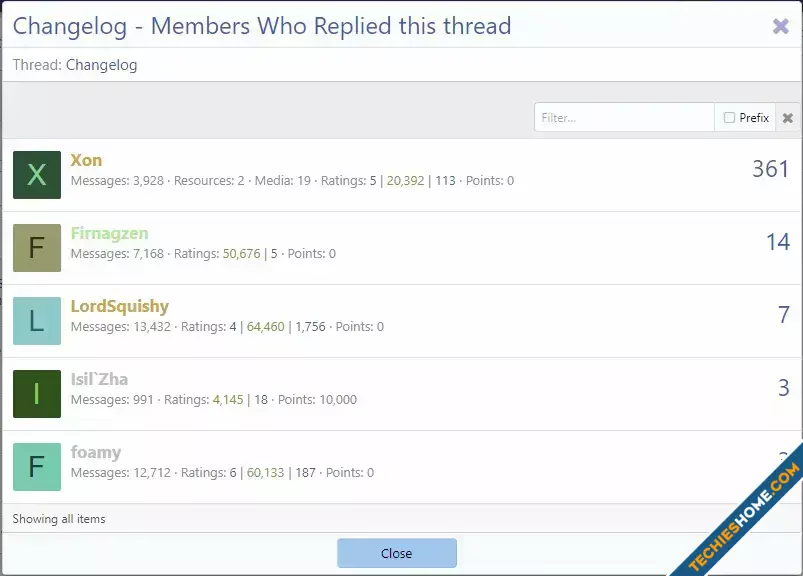Open Xon's avatar thumbnail
Screen dimensions: 803x576
point(37,175)
